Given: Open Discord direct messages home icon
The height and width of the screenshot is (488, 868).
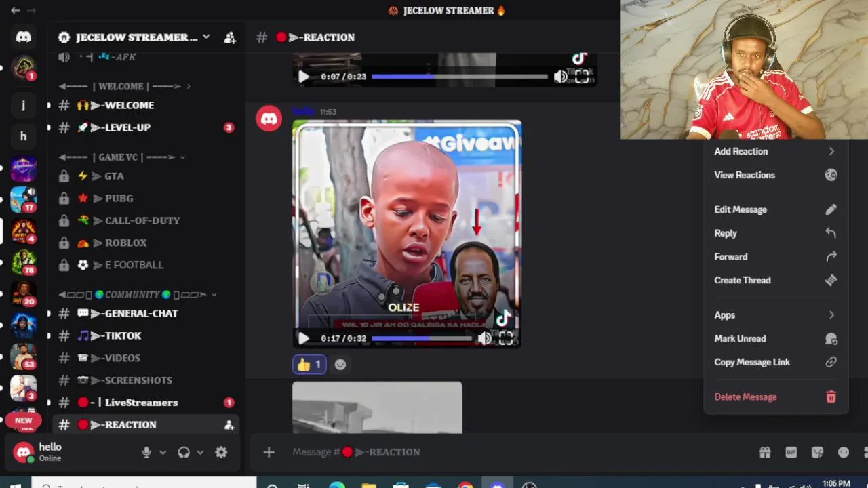Looking at the screenshot, I should pyautogui.click(x=23, y=37).
